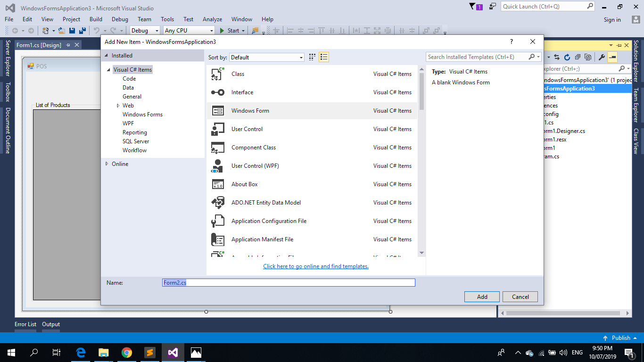Screen dimensions: 644x362
Task: Switch to the Error List tab
Action: (x=25, y=324)
